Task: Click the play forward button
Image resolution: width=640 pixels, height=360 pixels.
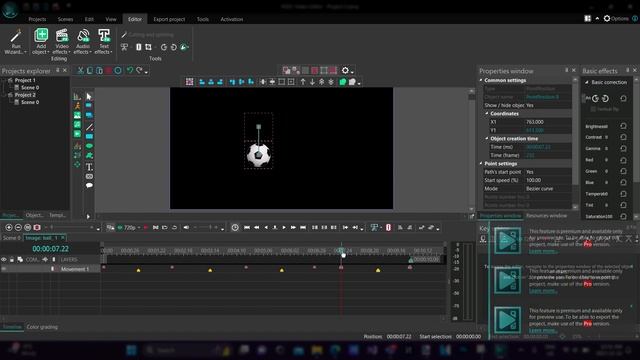Action: [284, 227]
